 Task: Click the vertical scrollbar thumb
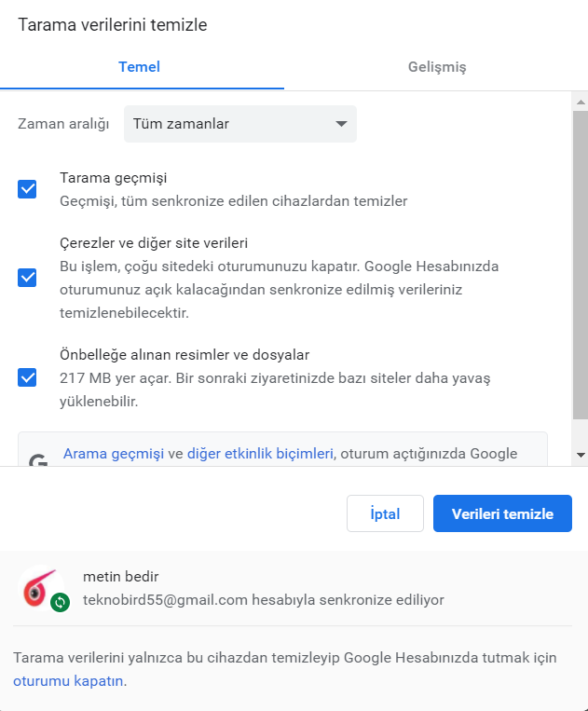click(x=581, y=266)
